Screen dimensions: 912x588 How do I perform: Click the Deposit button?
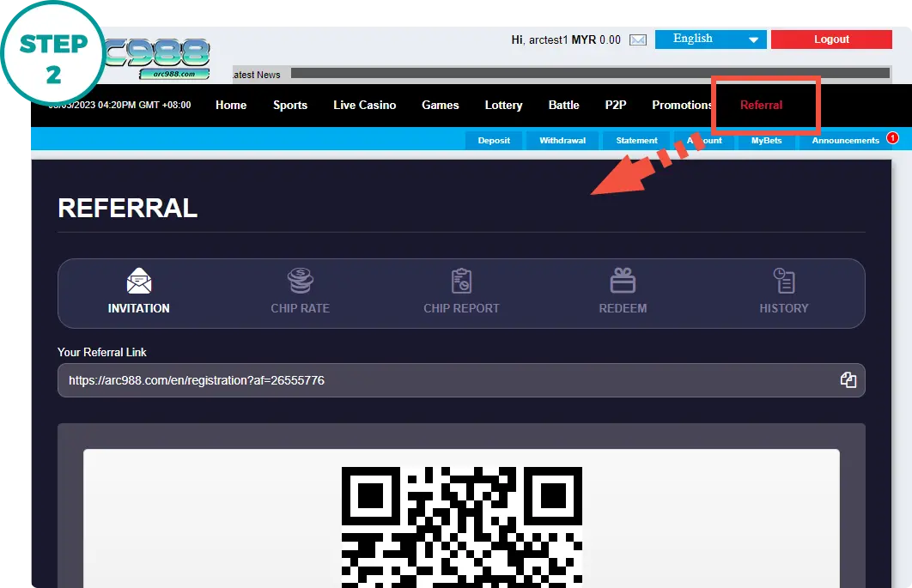coord(494,140)
